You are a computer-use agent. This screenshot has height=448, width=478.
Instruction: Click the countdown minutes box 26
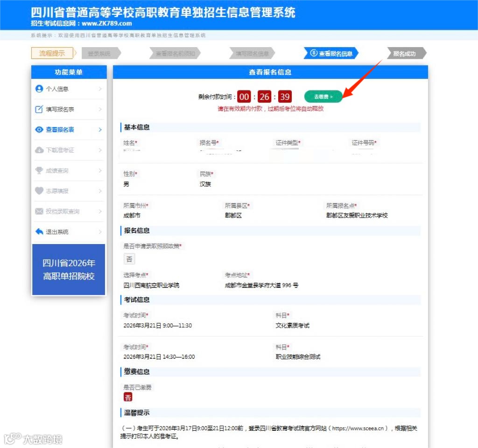click(264, 97)
